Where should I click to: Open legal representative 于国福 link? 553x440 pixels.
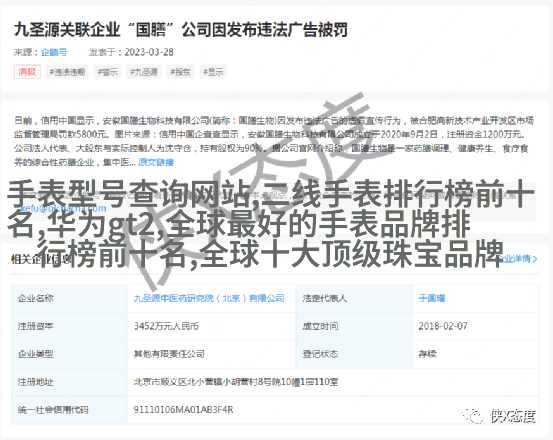point(432,298)
